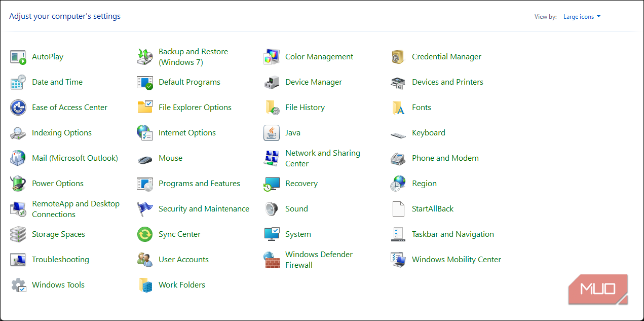Open the Date and Time icon
Screen dimensions: 644x321
click(x=18, y=82)
